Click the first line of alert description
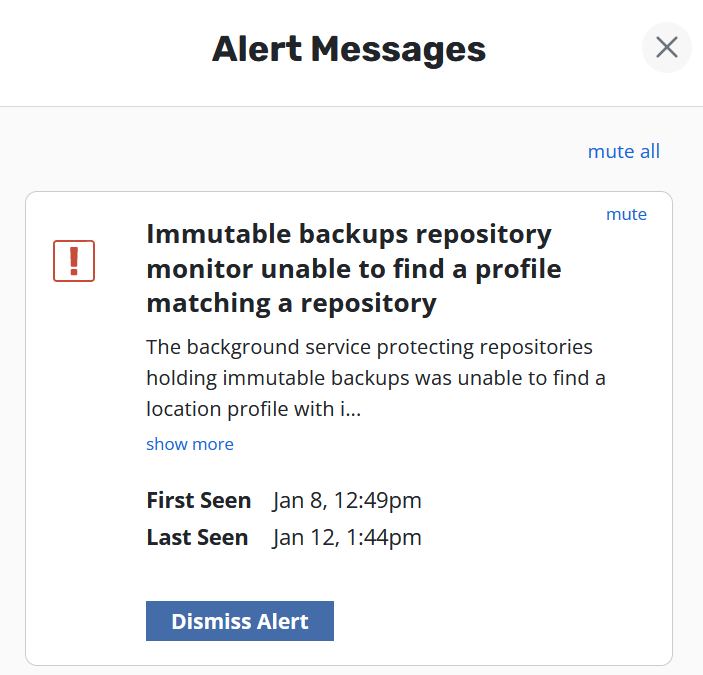 tap(369, 347)
